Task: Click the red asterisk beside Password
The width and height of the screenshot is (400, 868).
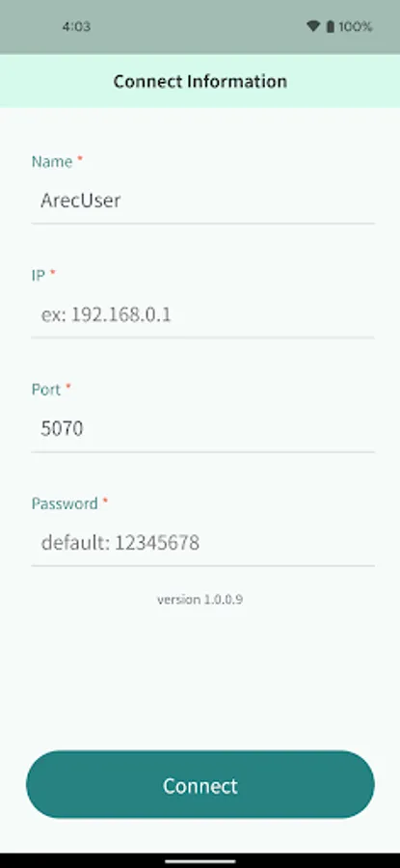Action: click(x=105, y=501)
